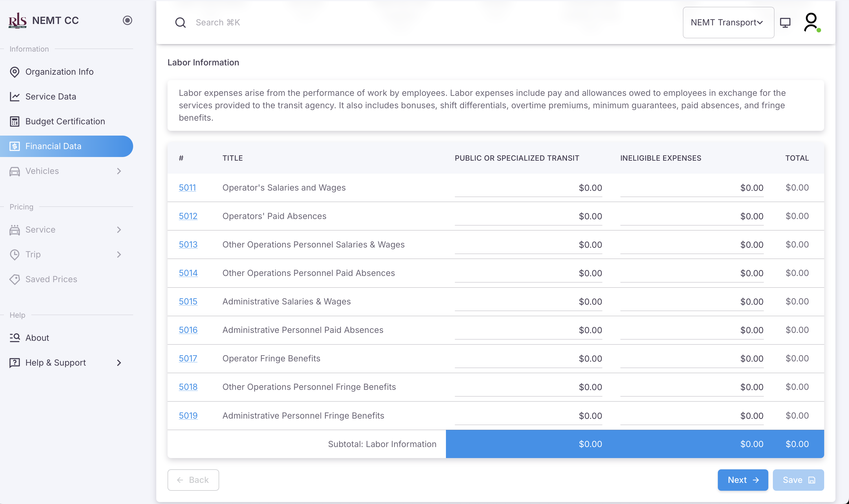
Task: Click the Saved Prices tag icon
Action: tap(15, 279)
